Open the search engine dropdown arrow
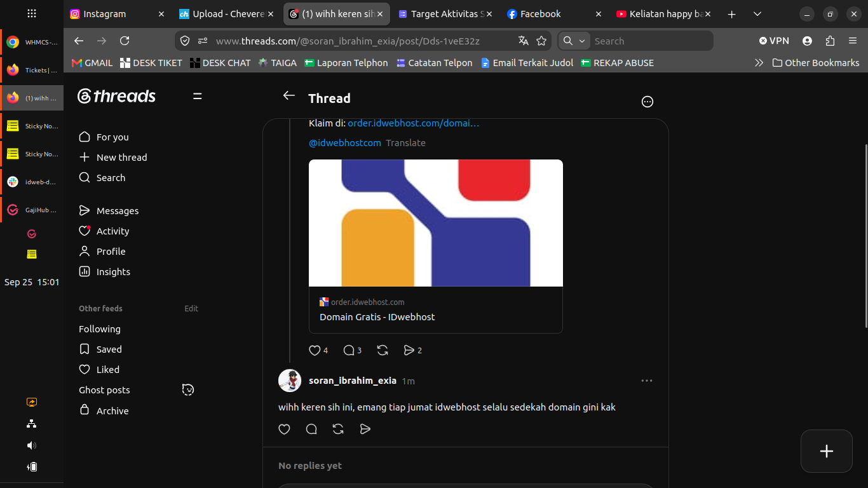Image resolution: width=868 pixels, height=488 pixels. (x=581, y=41)
